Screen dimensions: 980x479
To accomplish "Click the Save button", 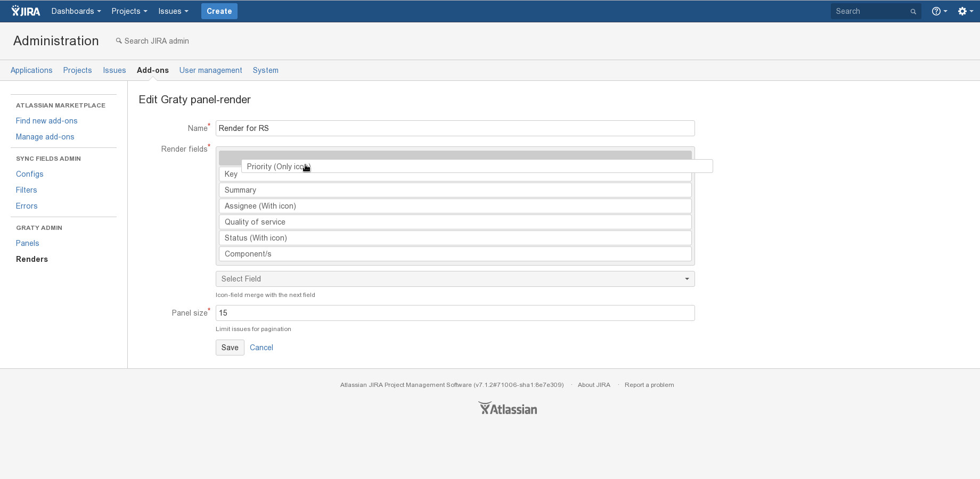I will point(230,348).
